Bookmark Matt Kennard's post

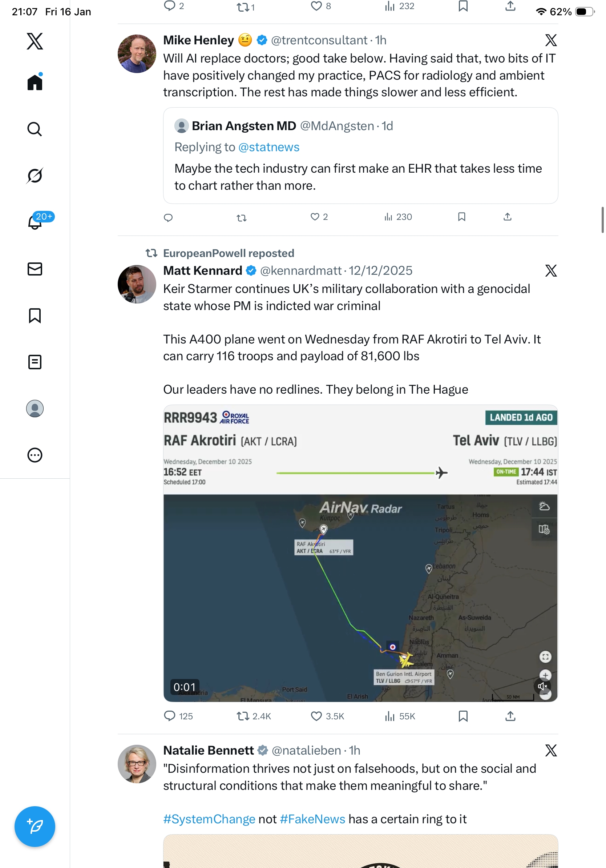463,716
